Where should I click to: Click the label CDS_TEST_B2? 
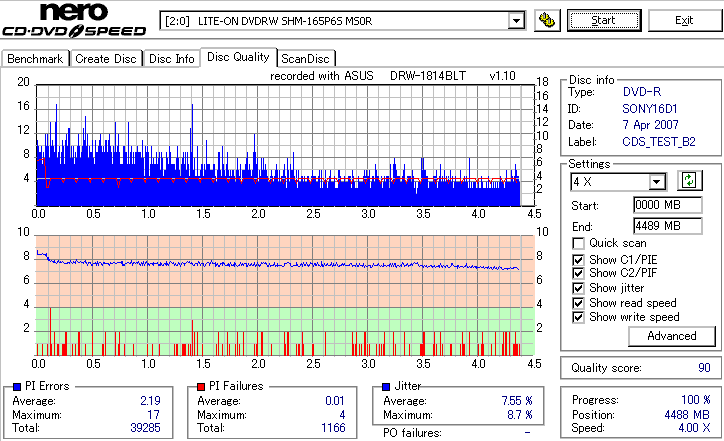659,142
